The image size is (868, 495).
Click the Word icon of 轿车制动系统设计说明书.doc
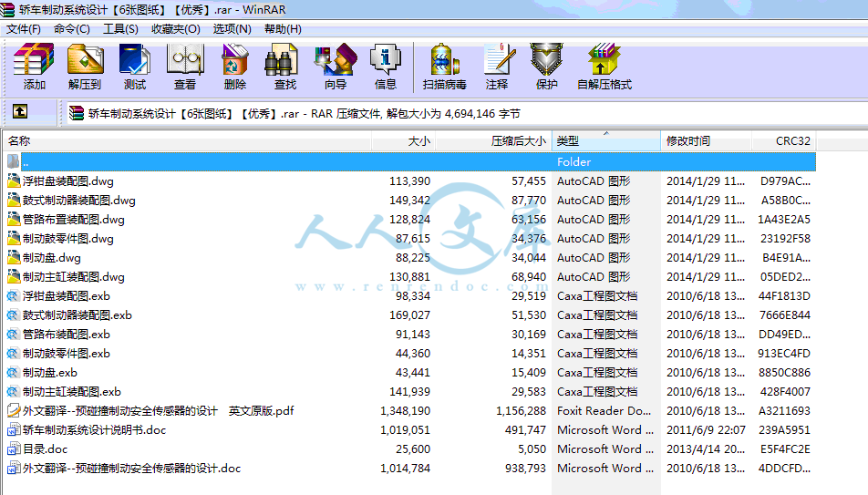pyautogui.click(x=14, y=429)
